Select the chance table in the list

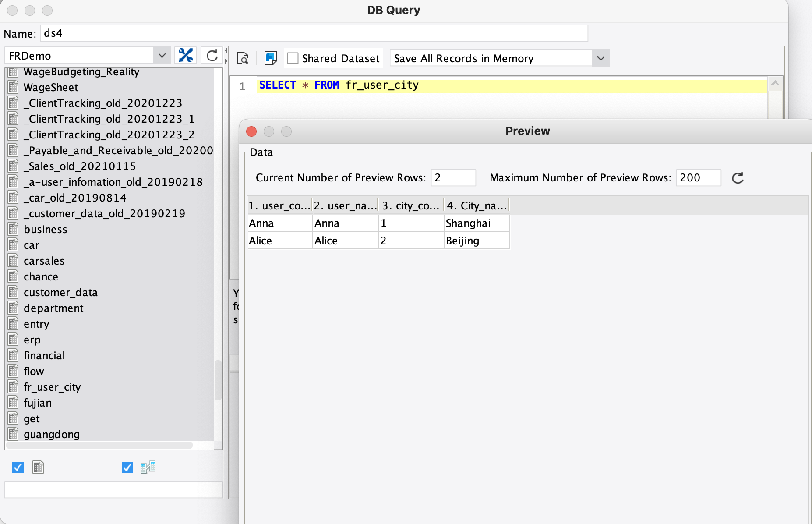click(41, 276)
